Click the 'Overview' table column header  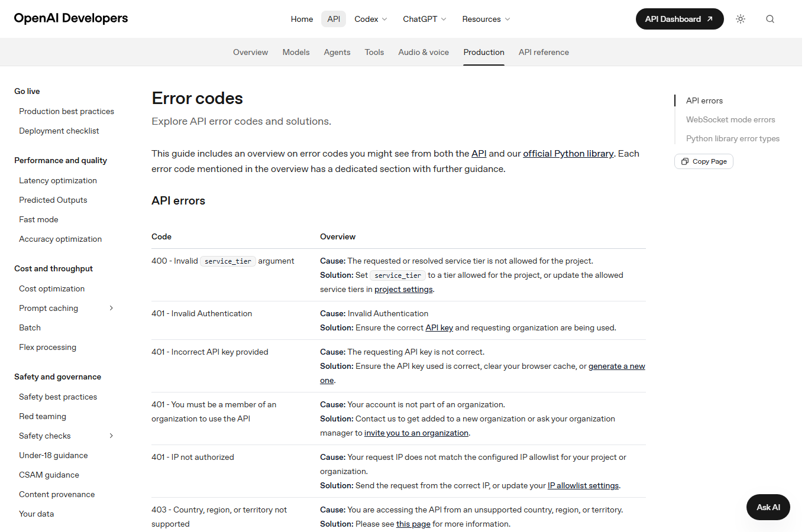tap(338, 236)
